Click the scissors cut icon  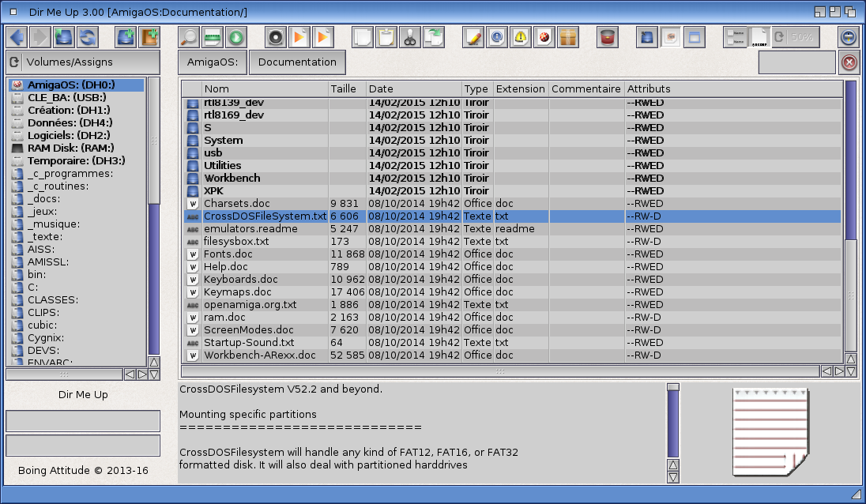coord(409,37)
